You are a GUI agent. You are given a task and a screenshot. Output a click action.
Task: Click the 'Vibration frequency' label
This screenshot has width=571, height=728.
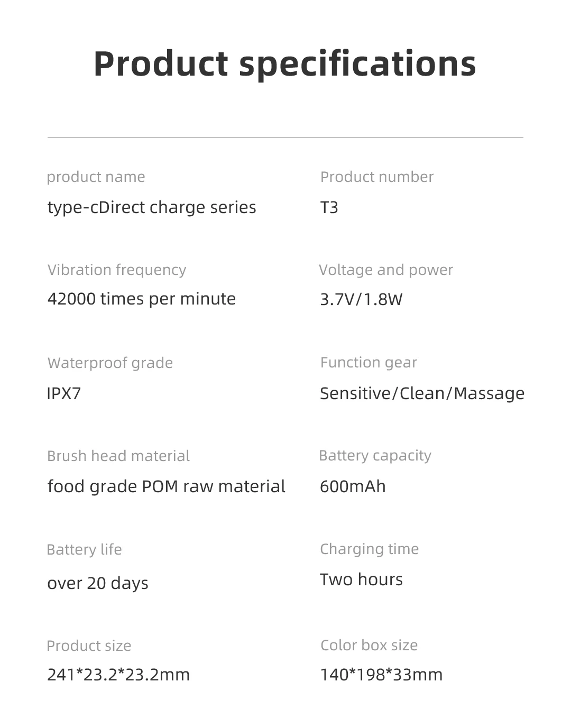click(x=117, y=270)
